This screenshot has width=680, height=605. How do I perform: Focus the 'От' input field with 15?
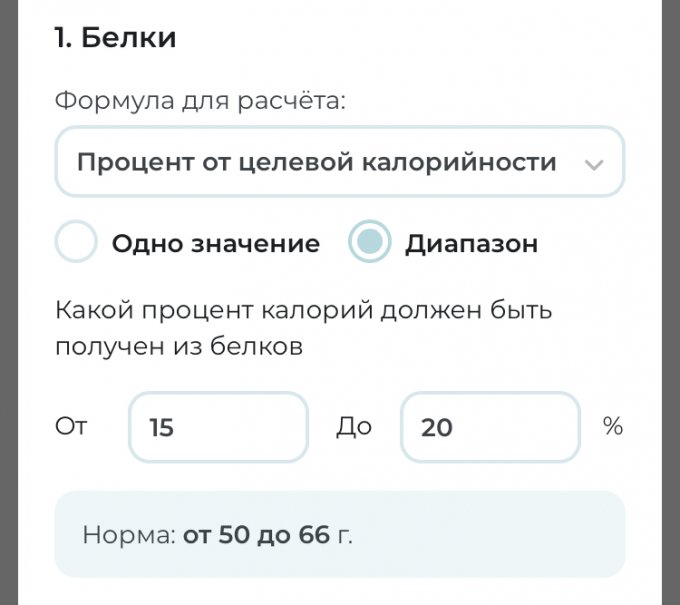[218, 427]
